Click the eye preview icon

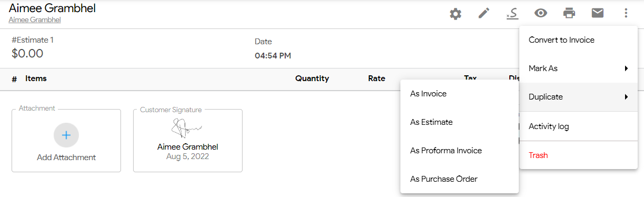[x=541, y=14]
